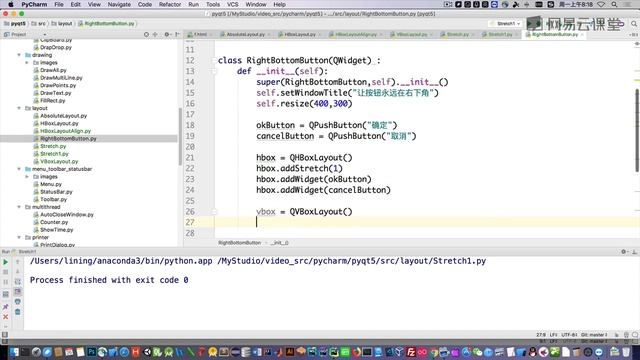Click the layout breadcrumb in navigation bar

(x=62, y=24)
